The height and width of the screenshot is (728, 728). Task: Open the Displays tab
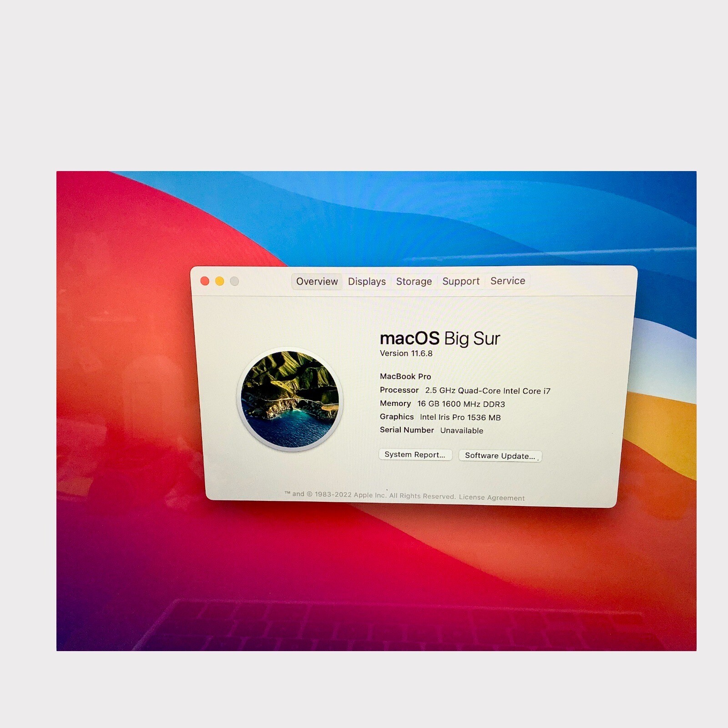pos(367,282)
